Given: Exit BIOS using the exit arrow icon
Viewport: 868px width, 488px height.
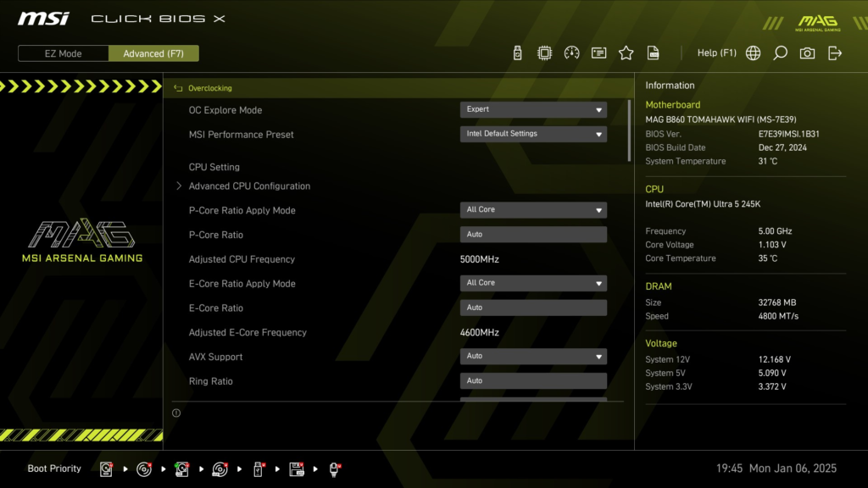Looking at the screenshot, I should 835,53.
